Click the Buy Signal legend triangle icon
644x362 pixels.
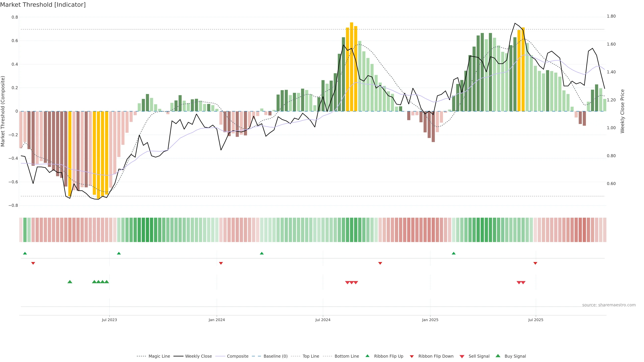[498, 356]
